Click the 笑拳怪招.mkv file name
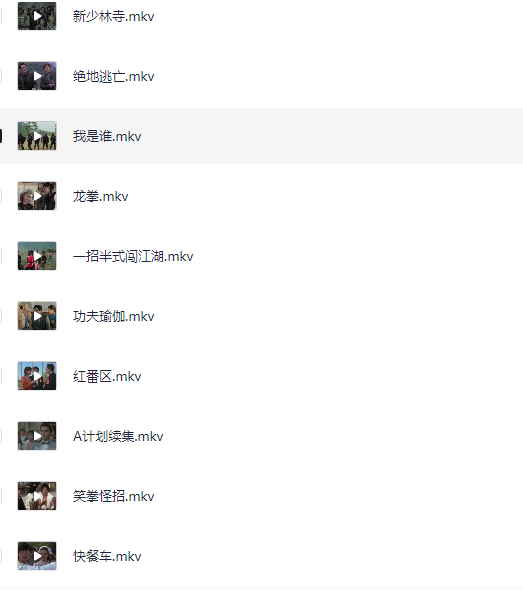Screen dimensions: 523x591 113,496
